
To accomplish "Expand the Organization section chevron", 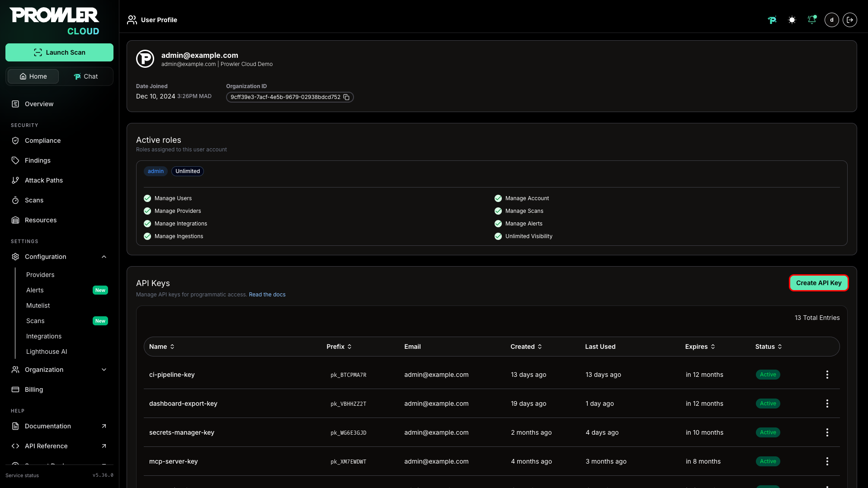I will point(104,370).
